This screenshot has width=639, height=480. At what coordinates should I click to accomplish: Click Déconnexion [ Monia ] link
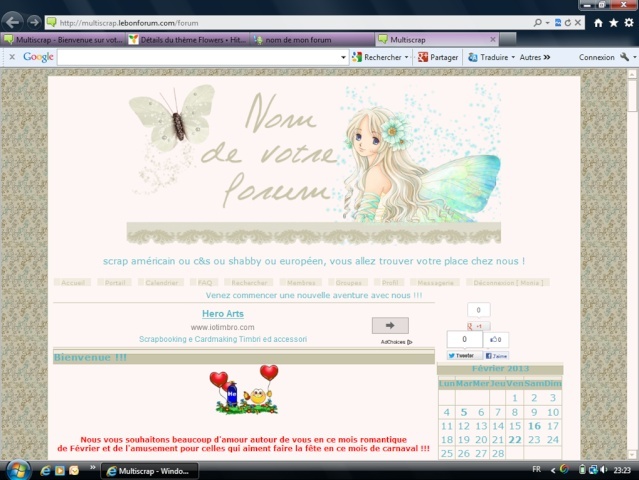(x=508, y=282)
